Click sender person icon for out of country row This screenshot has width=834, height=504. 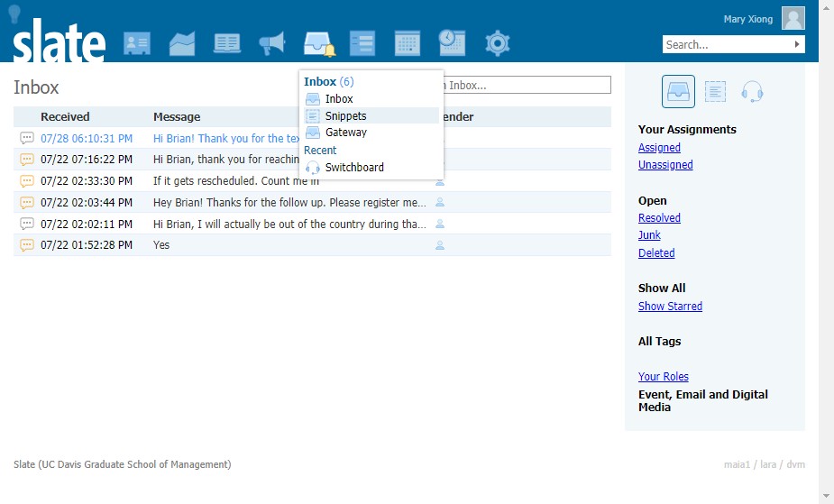pyautogui.click(x=440, y=224)
